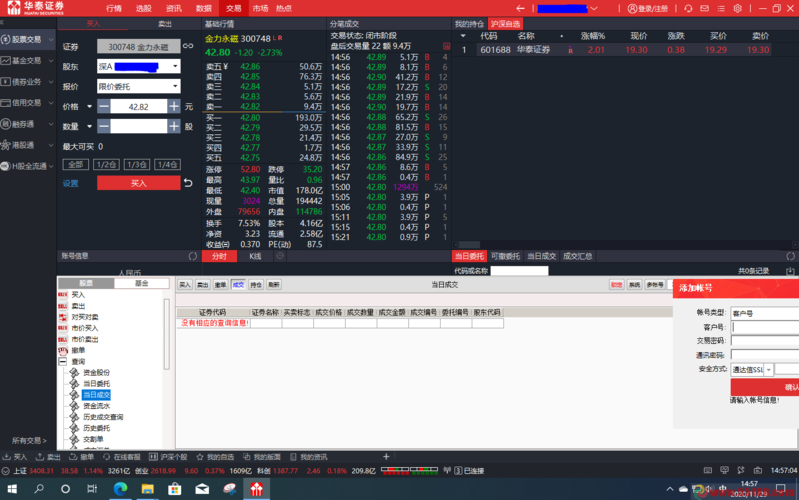Decrease quantity with minus stepper
This screenshot has height=500, width=799.
[103, 126]
